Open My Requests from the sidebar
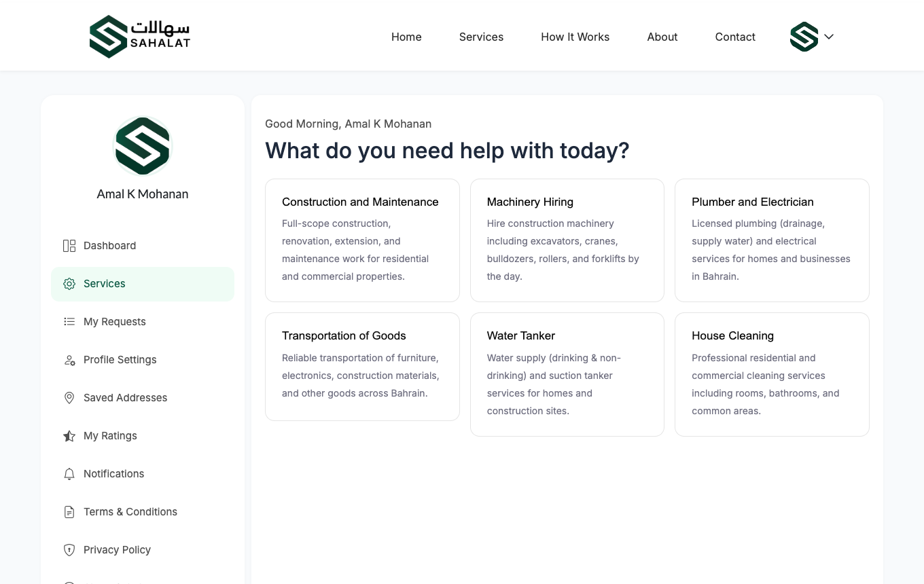This screenshot has height=584, width=924. tap(143, 322)
